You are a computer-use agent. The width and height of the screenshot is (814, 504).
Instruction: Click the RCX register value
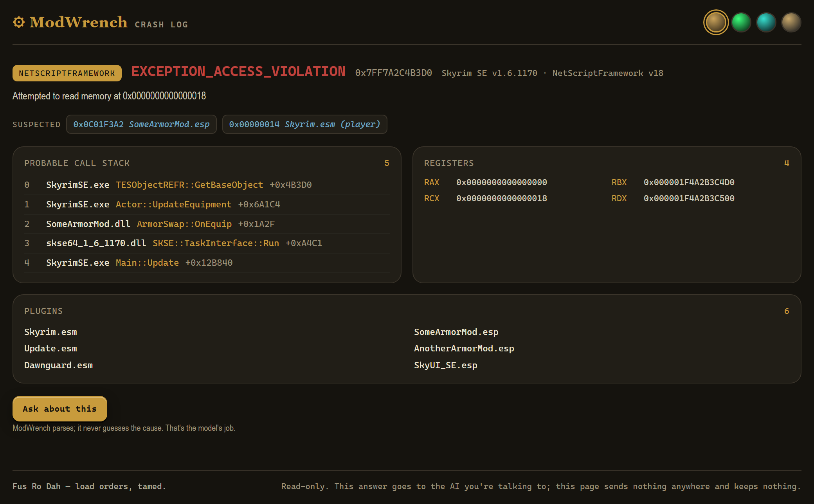coord(502,198)
